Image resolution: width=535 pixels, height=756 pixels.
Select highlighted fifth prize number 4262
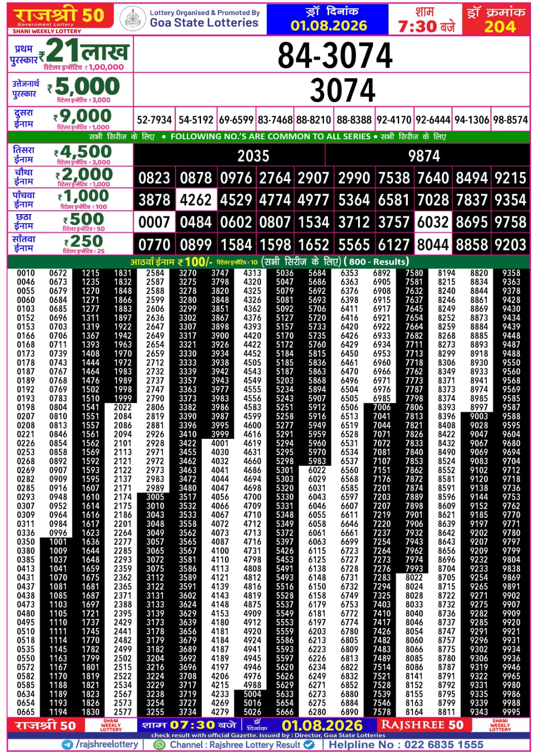click(x=196, y=200)
